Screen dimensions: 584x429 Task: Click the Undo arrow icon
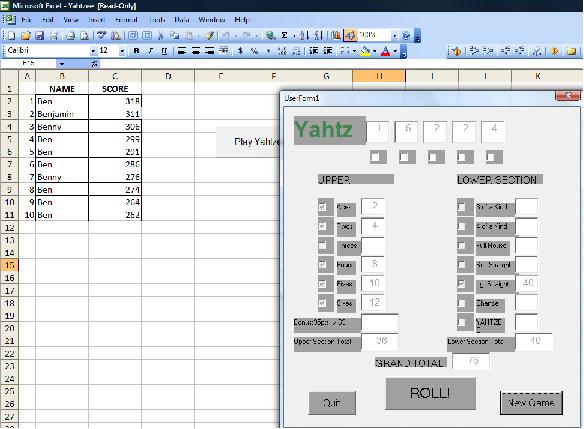pyautogui.click(x=226, y=35)
